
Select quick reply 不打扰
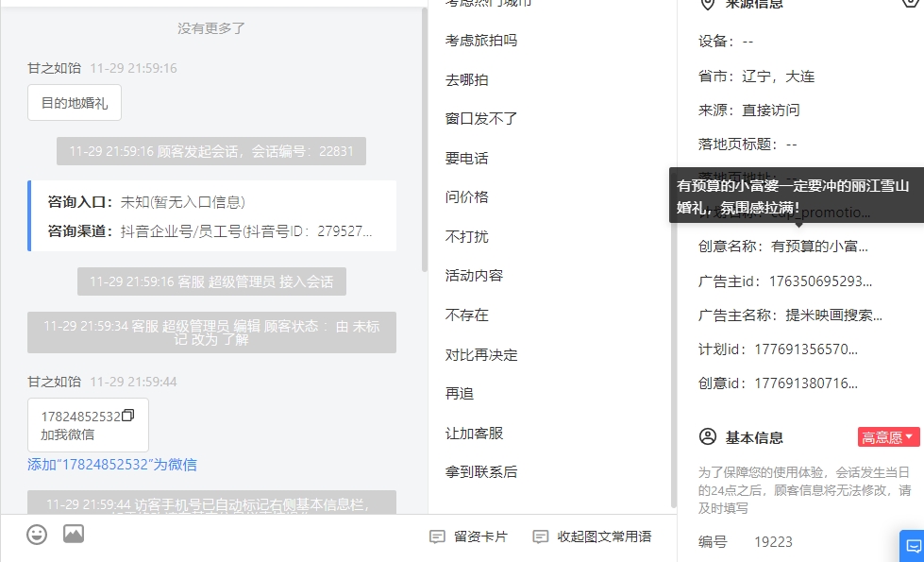click(x=466, y=236)
